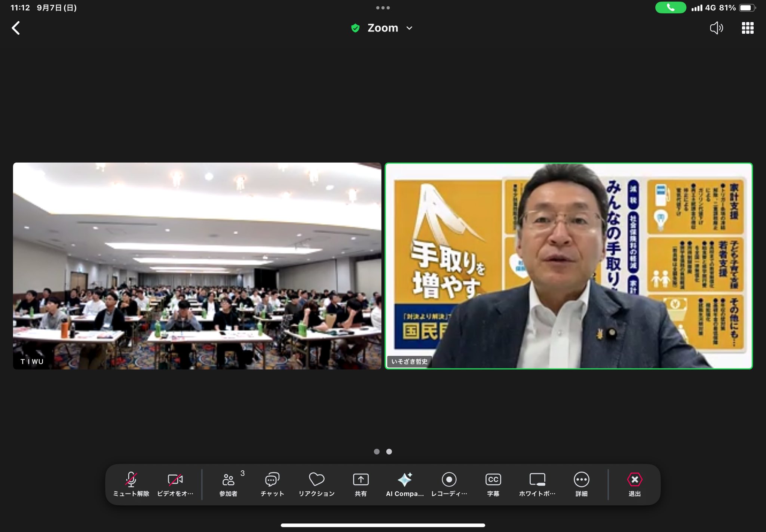Go back with the left chevron
The height and width of the screenshot is (532, 766).
pos(16,28)
